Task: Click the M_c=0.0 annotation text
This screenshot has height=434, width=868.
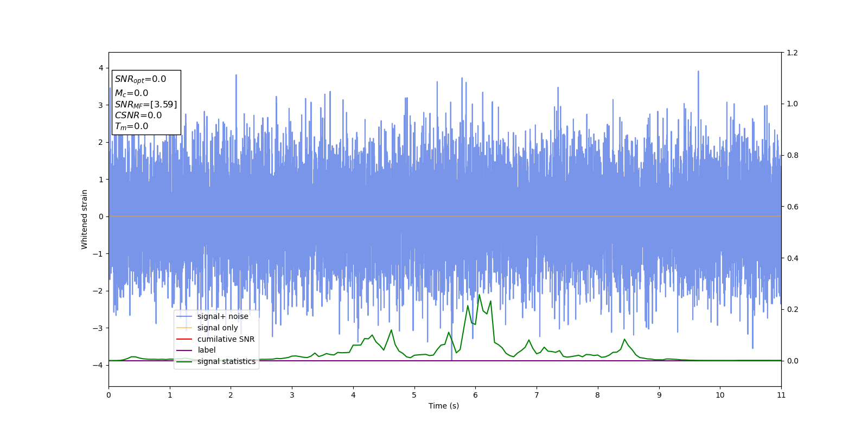Action: click(x=131, y=93)
